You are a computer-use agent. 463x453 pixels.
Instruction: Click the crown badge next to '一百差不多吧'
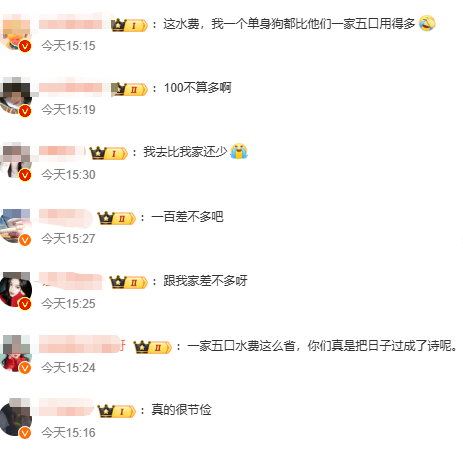pos(117,218)
